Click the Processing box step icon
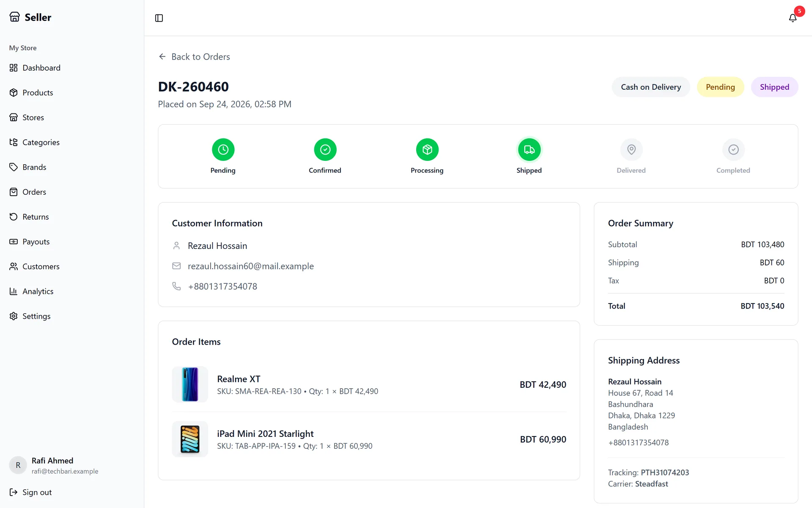812x508 pixels. 427,149
